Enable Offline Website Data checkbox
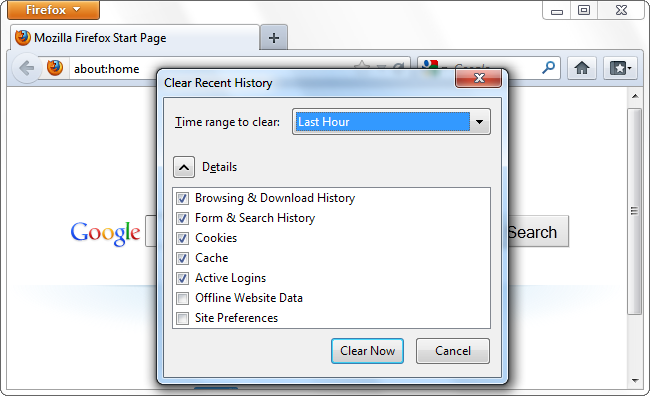650x396 pixels. click(x=182, y=298)
